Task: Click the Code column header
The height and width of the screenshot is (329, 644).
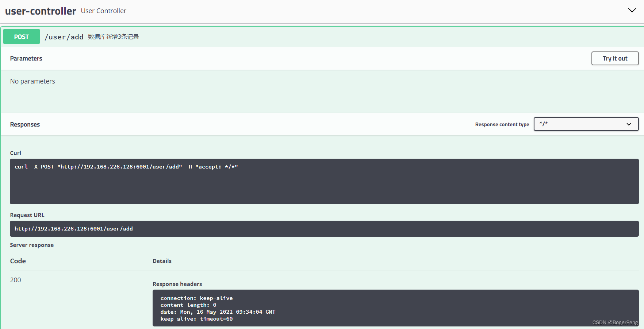Action: [18, 261]
